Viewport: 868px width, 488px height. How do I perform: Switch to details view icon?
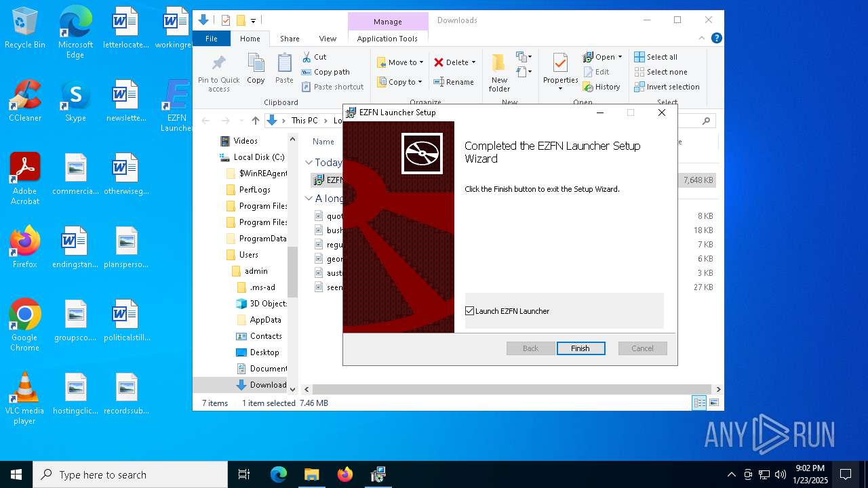click(x=698, y=403)
